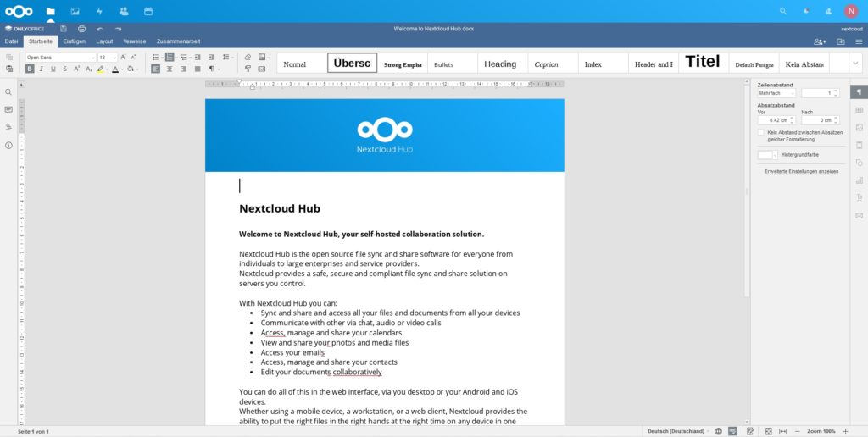Open text art settings in right sidebar
The width and height of the screenshot is (868, 437).
pos(860,197)
